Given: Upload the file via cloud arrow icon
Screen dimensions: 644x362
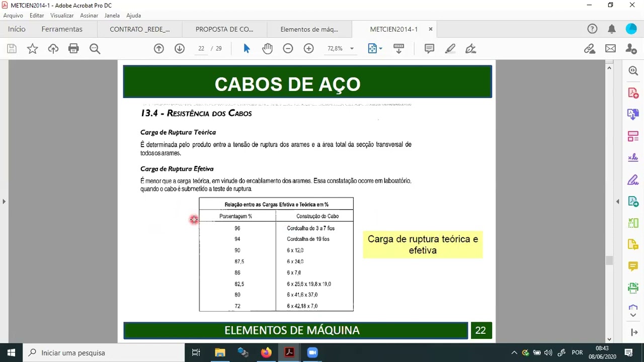Looking at the screenshot, I should click(x=53, y=49).
